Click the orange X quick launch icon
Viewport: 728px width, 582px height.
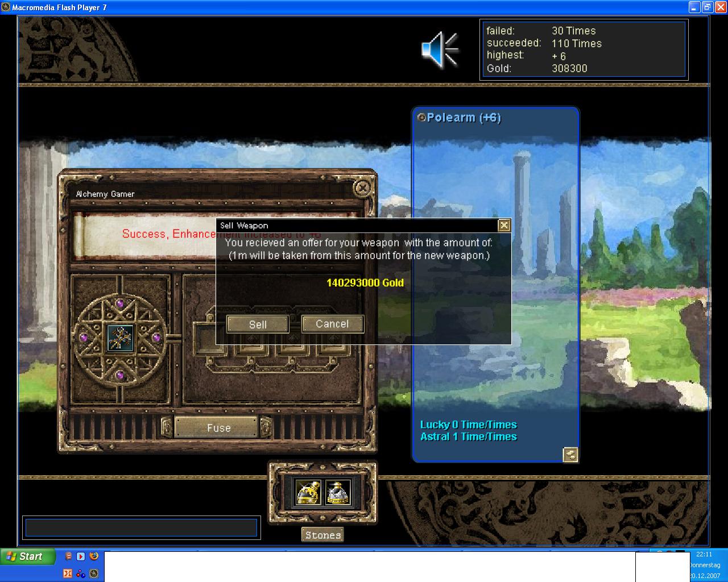coord(68,573)
